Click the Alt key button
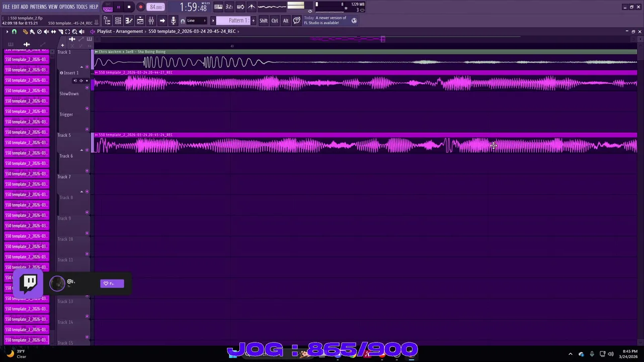Screen dimensions: 644x362 pos(285,21)
